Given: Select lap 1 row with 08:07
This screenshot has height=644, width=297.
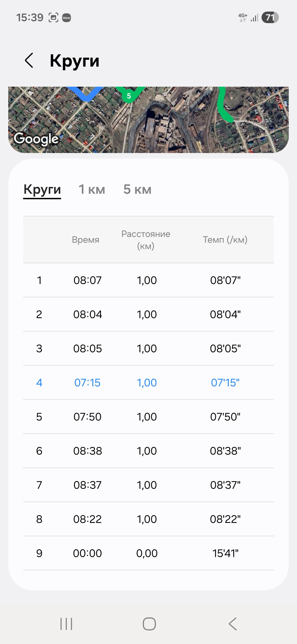Looking at the screenshot, I should 148,280.
